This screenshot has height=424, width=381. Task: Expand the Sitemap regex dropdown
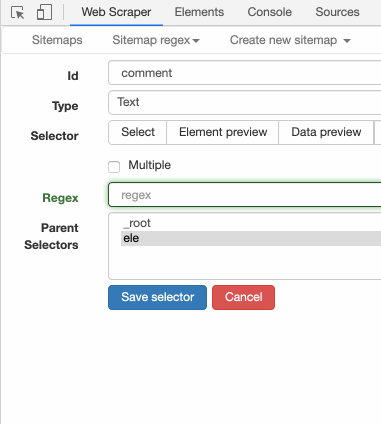tap(156, 40)
